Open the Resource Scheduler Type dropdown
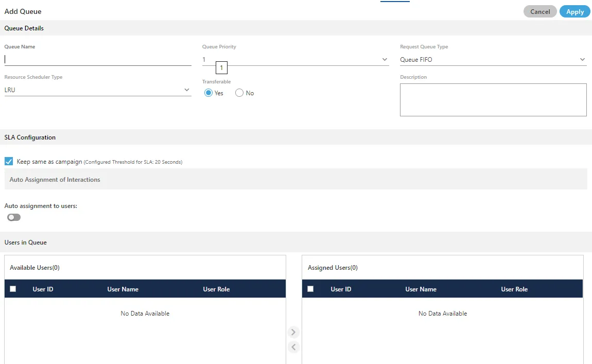 coord(98,90)
